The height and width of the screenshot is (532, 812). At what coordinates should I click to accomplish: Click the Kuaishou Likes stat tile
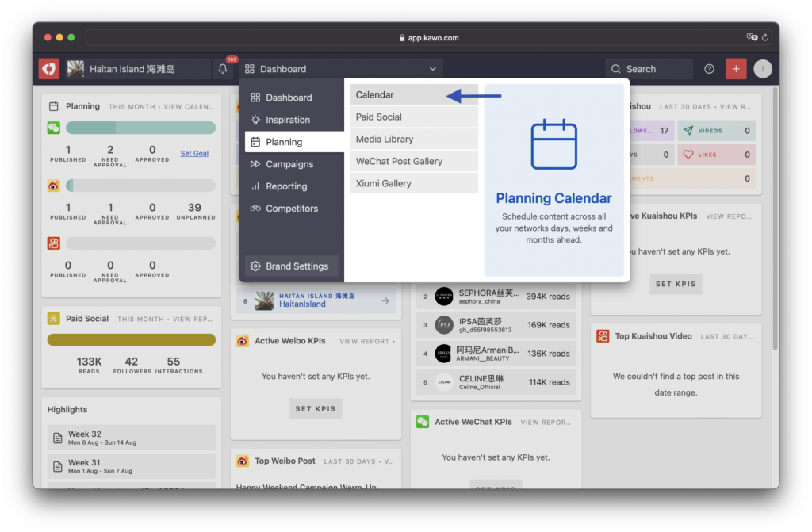717,155
